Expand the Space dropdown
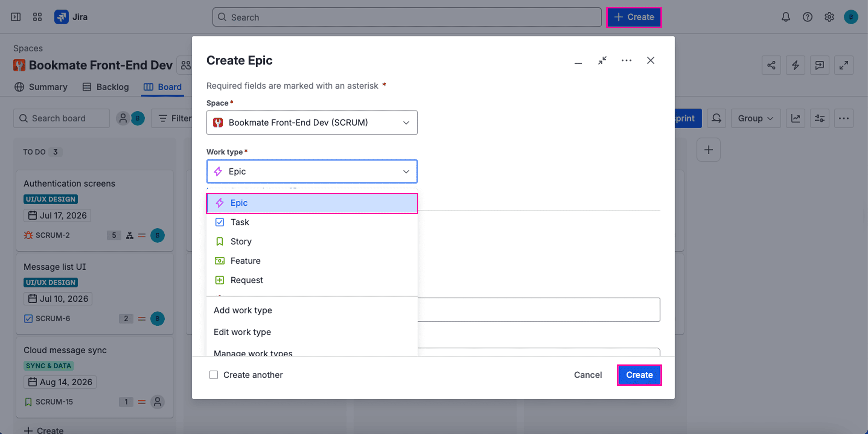Image resolution: width=868 pixels, height=434 pixels. [312, 122]
